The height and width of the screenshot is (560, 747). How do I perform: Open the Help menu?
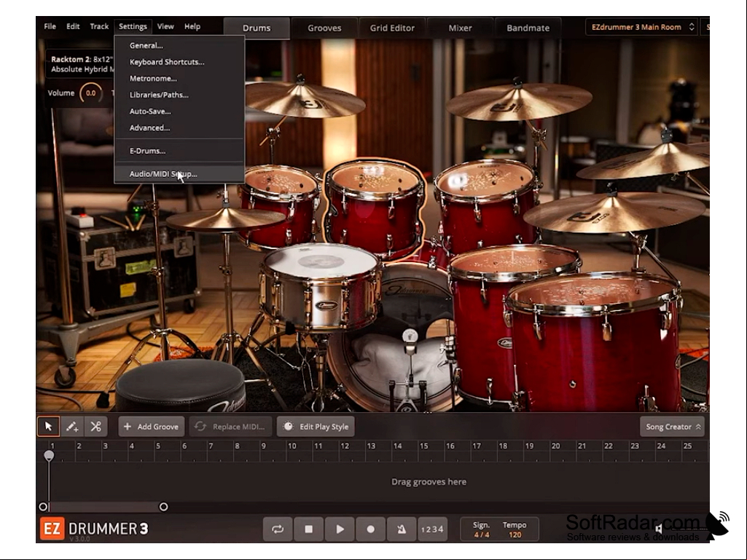(192, 27)
